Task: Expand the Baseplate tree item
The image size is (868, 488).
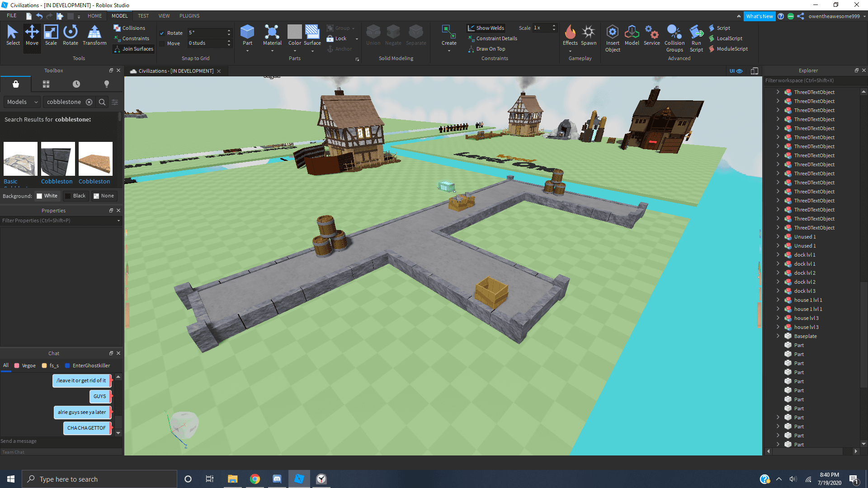Action: pos(778,336)
